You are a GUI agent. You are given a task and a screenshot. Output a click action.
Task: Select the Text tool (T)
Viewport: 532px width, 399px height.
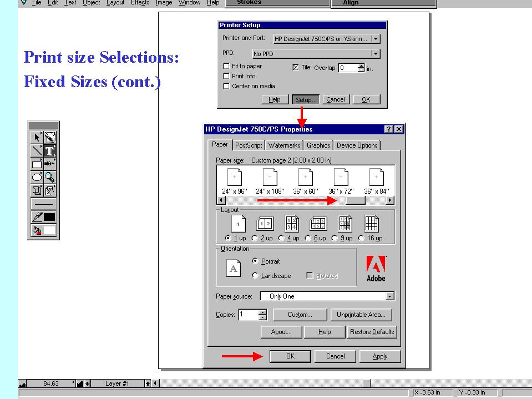(x=50, y=150)
